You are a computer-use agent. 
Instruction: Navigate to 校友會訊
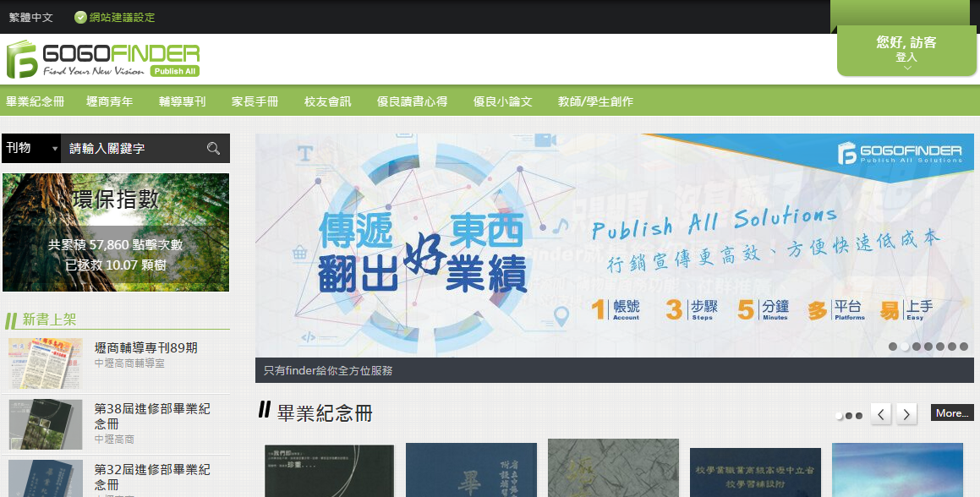[x=327, y=101]
